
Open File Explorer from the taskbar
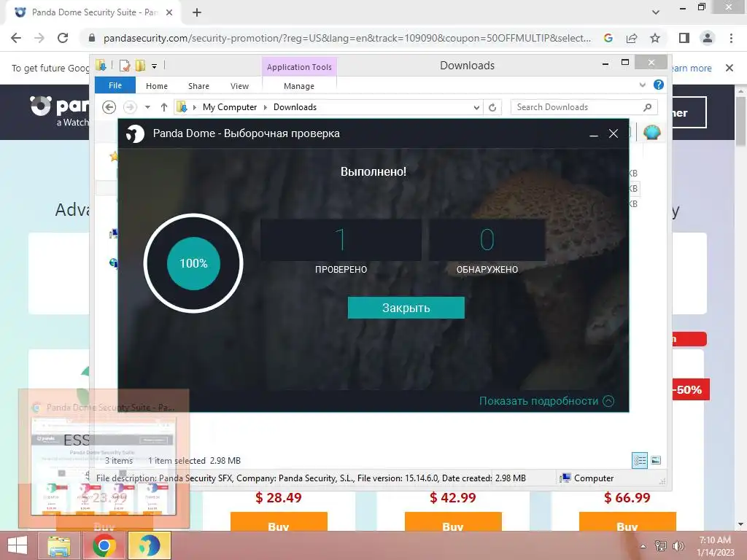click(x=59, y=545)
